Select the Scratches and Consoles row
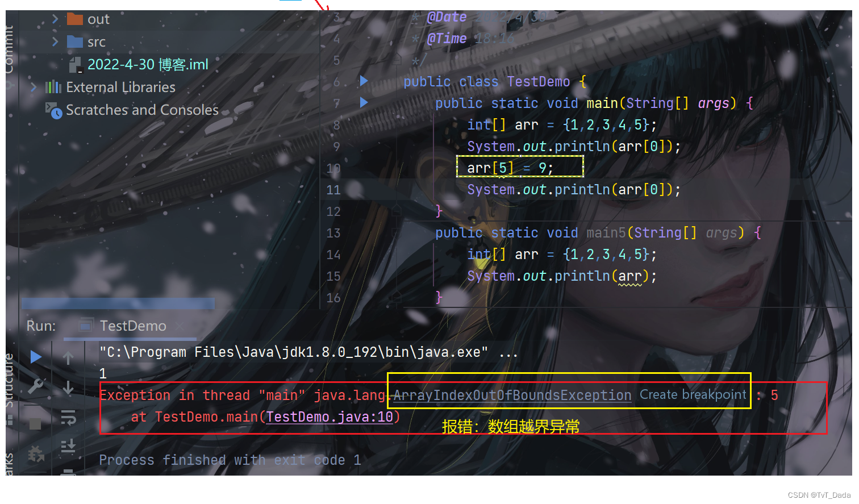This screenshot has height=504, width=859. coord(142,110)
